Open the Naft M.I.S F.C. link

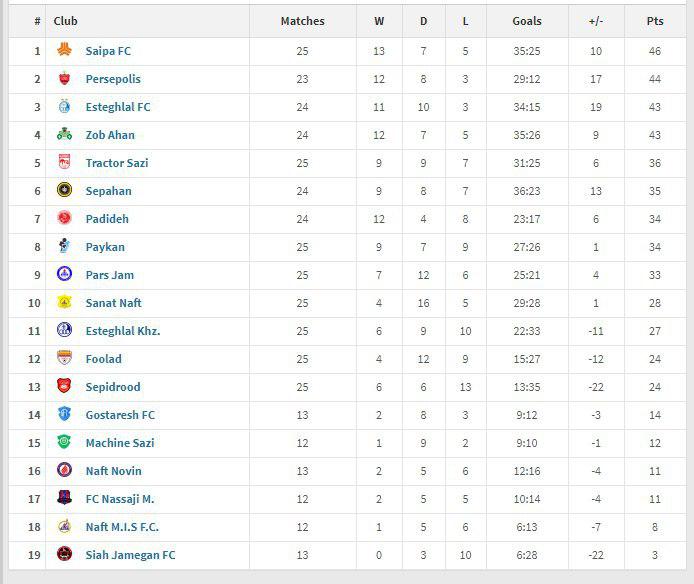[x=122, y=527]
